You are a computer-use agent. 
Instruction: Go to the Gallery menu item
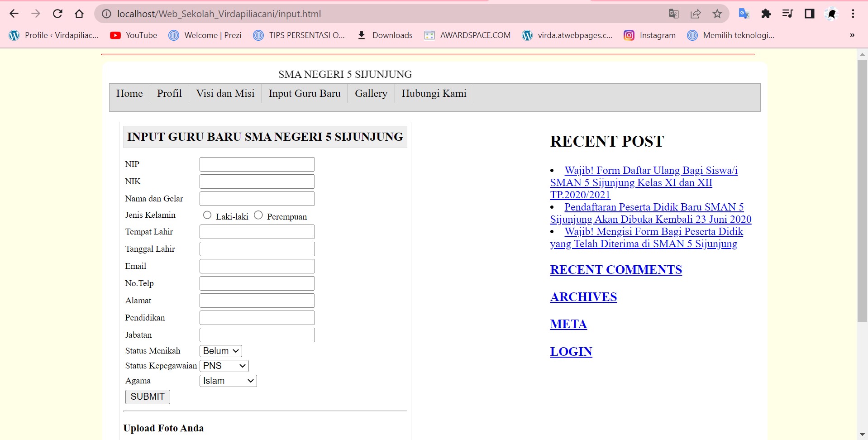[371, 93]
